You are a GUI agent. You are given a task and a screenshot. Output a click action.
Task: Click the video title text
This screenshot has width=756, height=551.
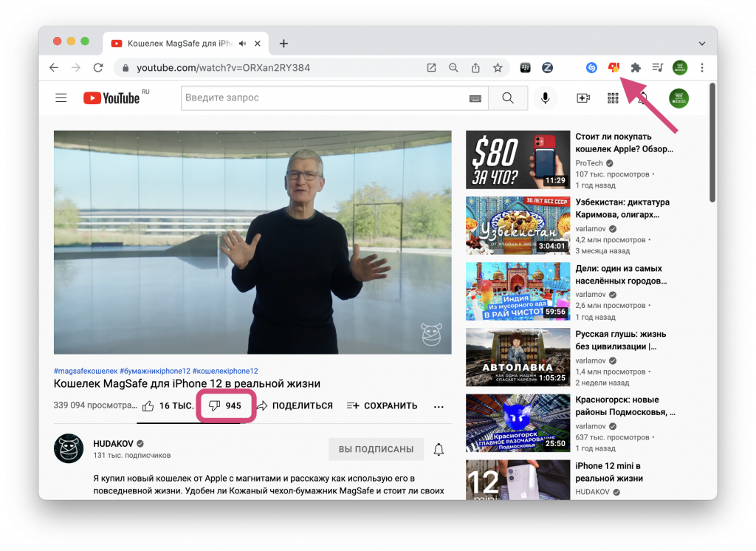click(187, 383)
